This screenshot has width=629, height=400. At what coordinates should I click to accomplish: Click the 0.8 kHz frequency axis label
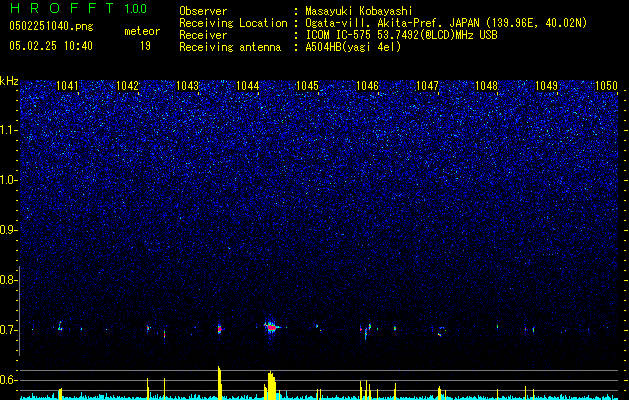(8, 280)
